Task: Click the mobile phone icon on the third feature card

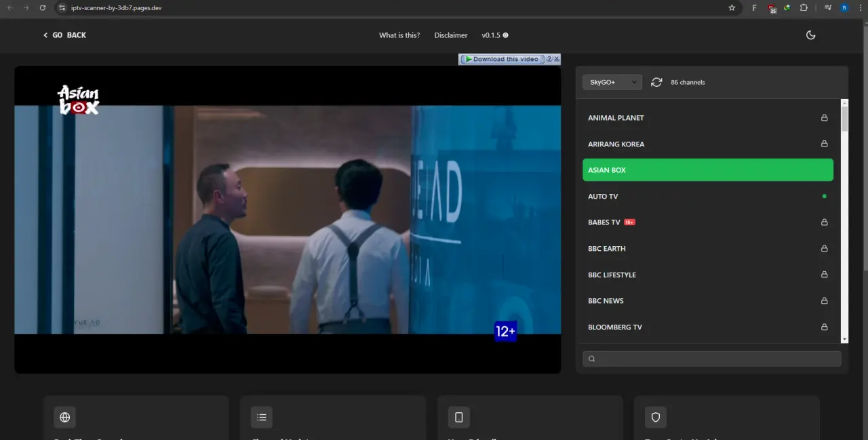Action: tap(459, 417)
